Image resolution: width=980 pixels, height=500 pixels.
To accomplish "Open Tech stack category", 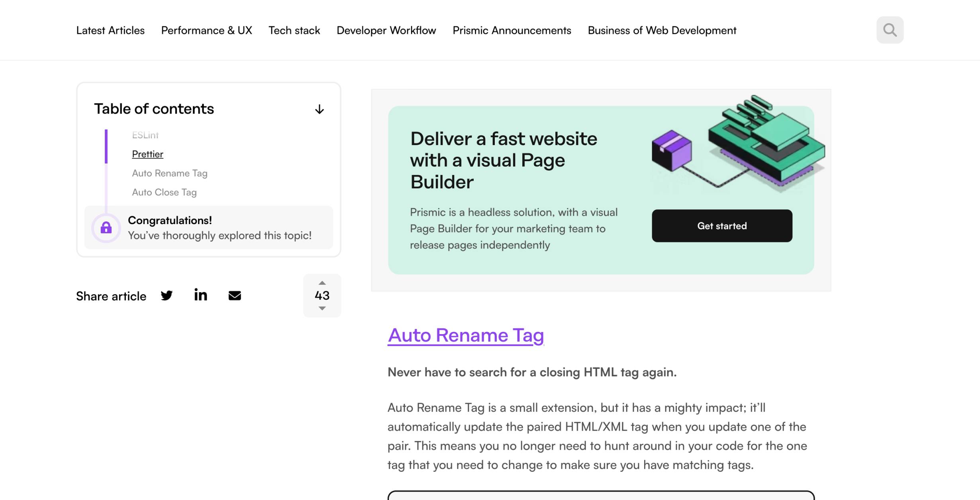I will (x=294, y=30).
